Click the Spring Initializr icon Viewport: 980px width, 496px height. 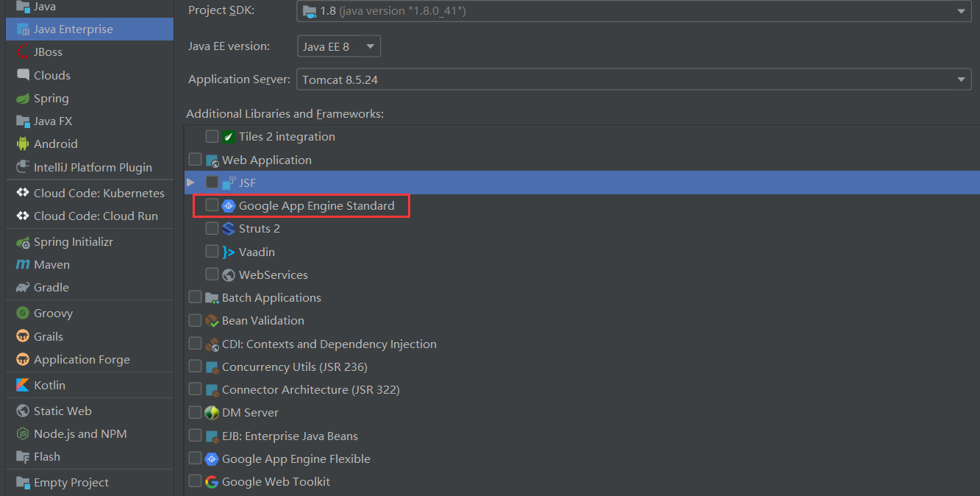coord(23,242)
